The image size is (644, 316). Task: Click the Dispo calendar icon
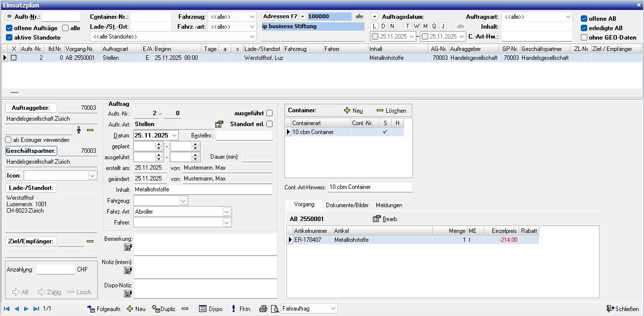[202, 309]
